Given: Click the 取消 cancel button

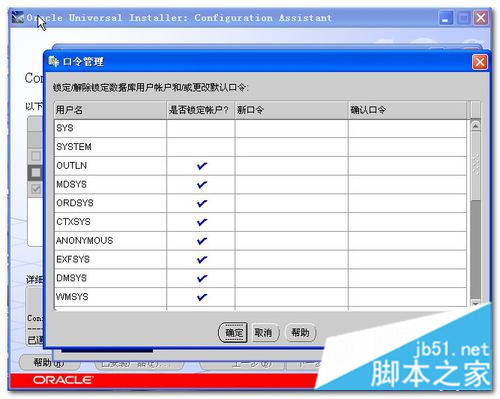Looking at the screenshot, I should 263,332.
